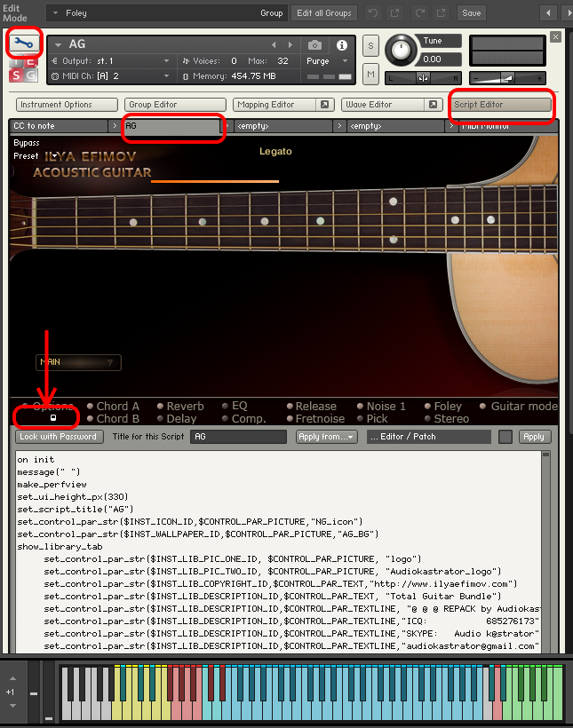Viewport: 573px width, 728px height.
Task: Toggle the Guitar mode switch
Action: point(483,406)
